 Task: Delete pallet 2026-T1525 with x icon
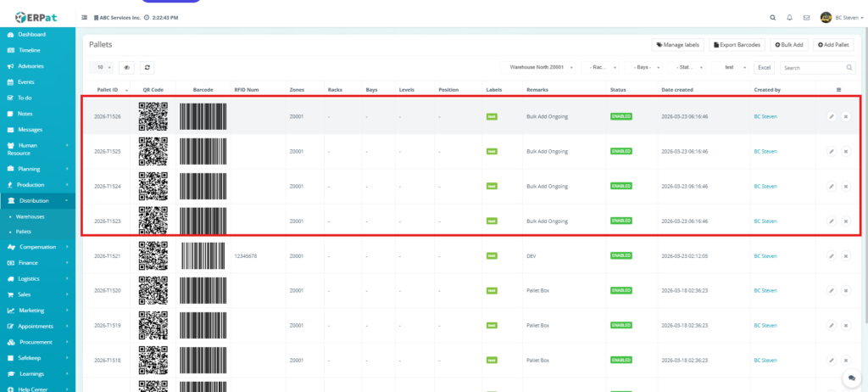[845, 151]
